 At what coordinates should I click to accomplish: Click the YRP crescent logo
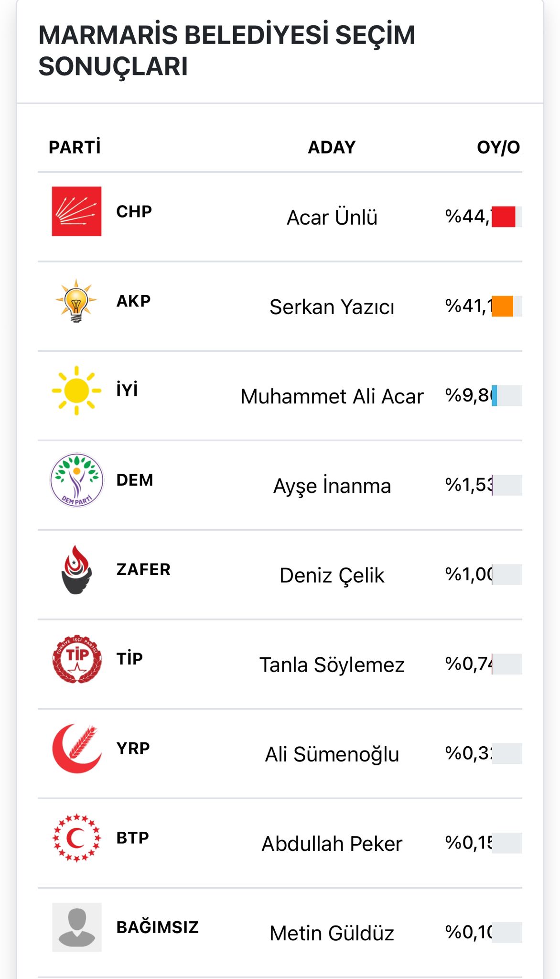tap(76, 749)
